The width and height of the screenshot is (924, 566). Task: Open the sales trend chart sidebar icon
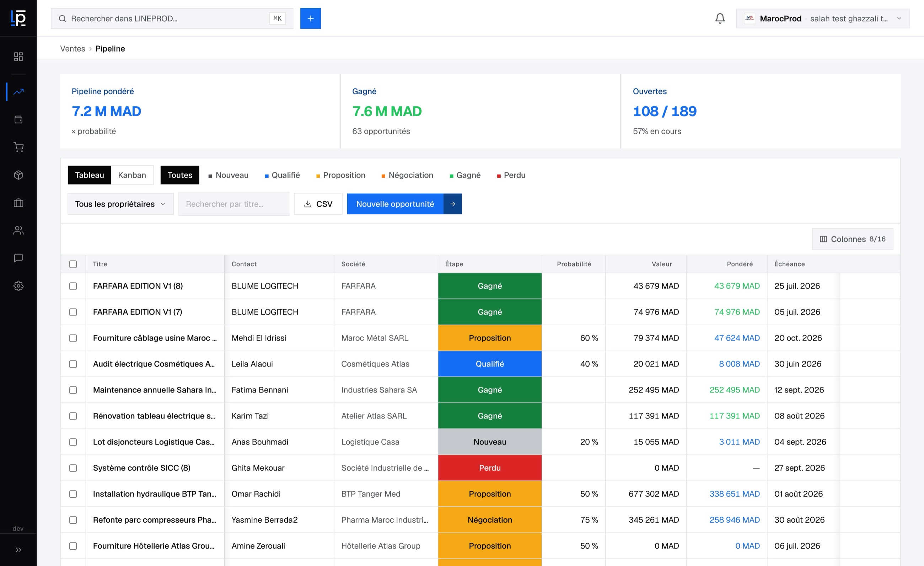pyautogui.click(x=18, y=91)
